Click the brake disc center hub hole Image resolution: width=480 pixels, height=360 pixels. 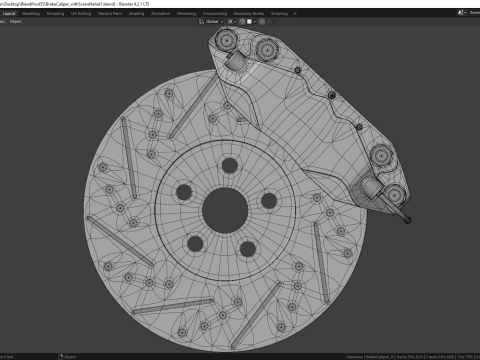pyautogui.click(x=225, y=210)
